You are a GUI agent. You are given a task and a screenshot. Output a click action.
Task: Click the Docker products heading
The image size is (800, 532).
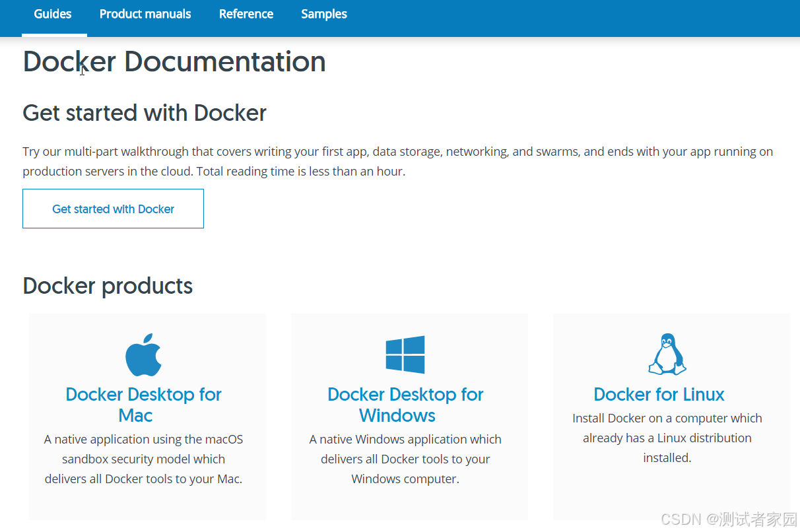[108, 286]
